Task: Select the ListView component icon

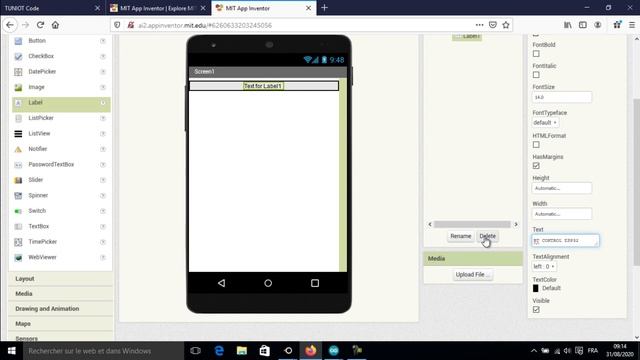Action: 18,133
